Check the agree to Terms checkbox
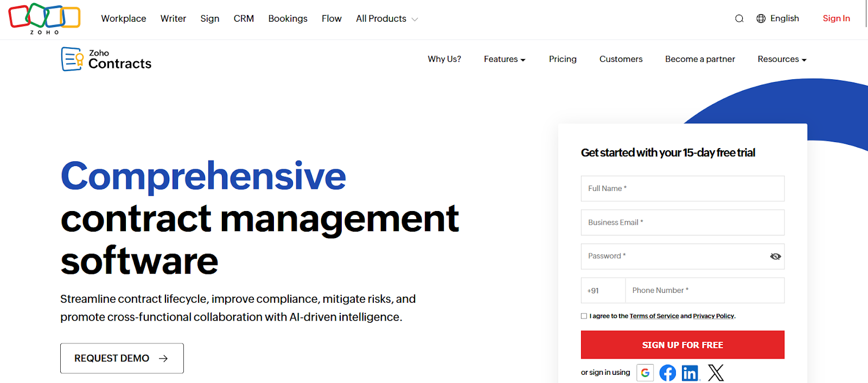The image size is (868, 383). [584, 316]
